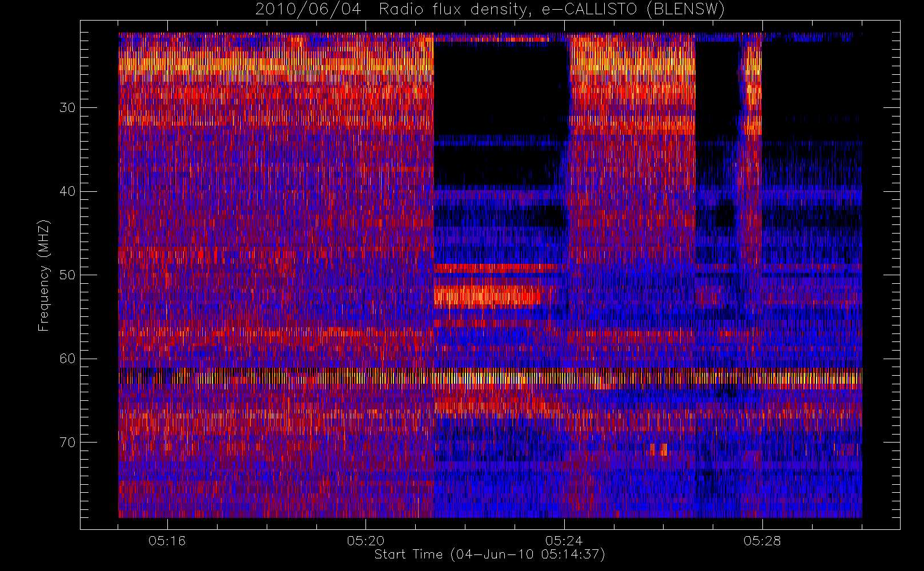Click the plot title '2010/06/04 Radio flux density'
This screenshot has width=924, height=571.
(490, 9)
